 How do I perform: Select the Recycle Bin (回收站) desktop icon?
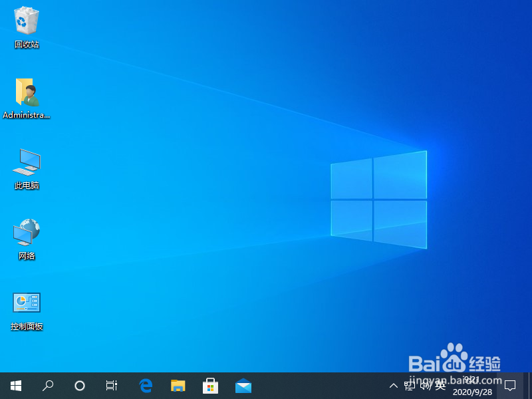27,28
